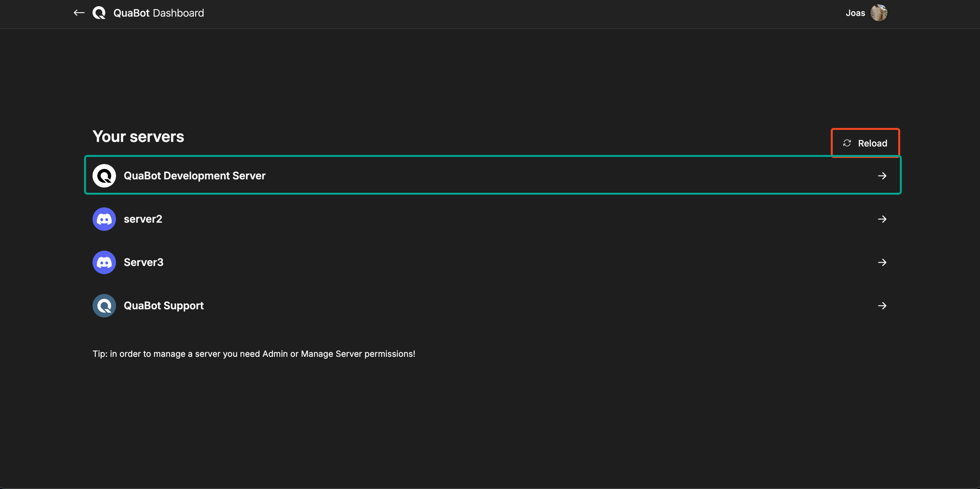The width and height of the screenshot is (980, 489).
Task: Open the Server3 entry
Action: (493, 262)
